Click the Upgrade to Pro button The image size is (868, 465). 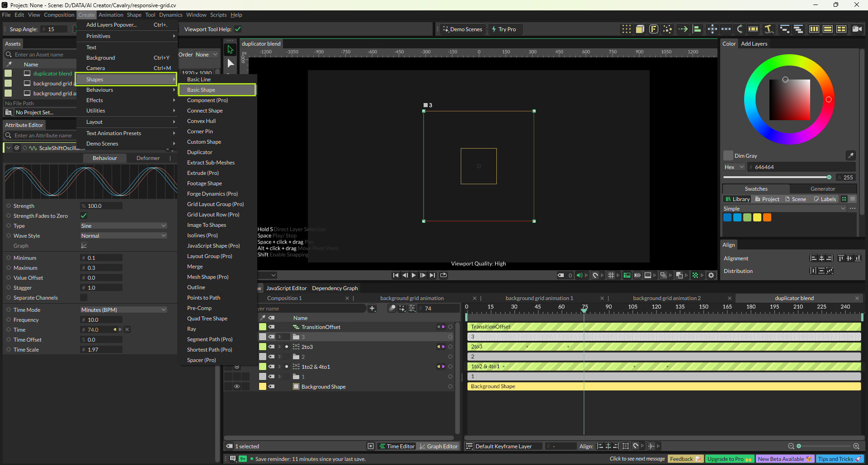(x=729, y=459)
